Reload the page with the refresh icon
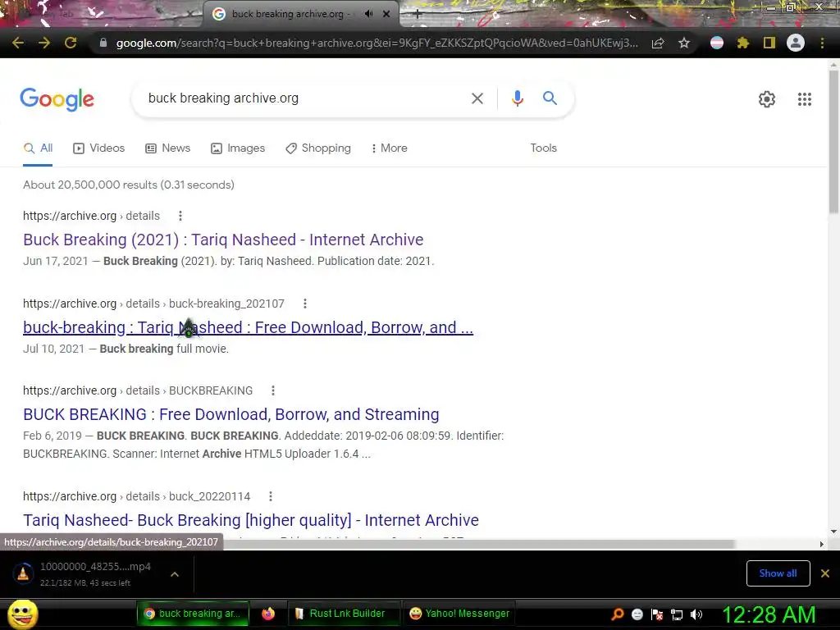 (x=71, y=43)
